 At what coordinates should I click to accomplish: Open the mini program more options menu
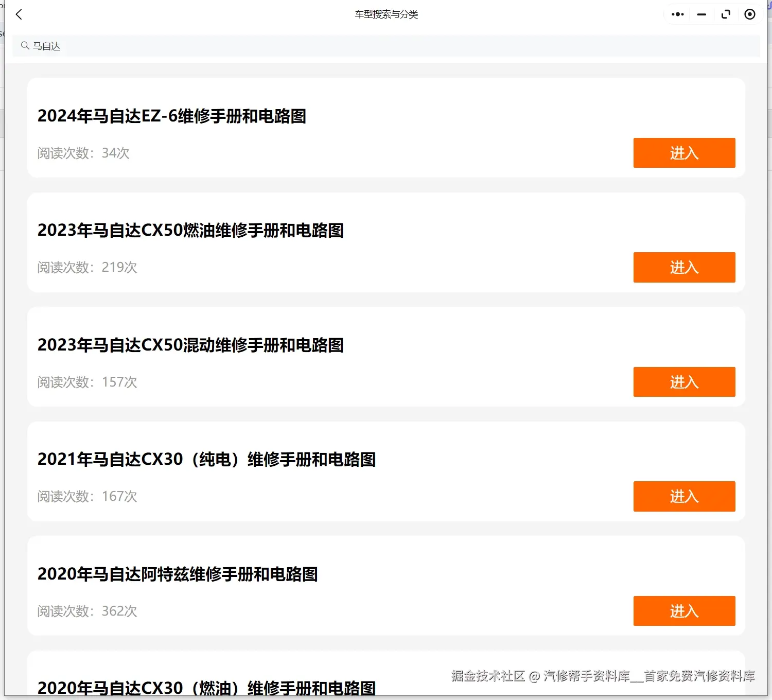677,14
